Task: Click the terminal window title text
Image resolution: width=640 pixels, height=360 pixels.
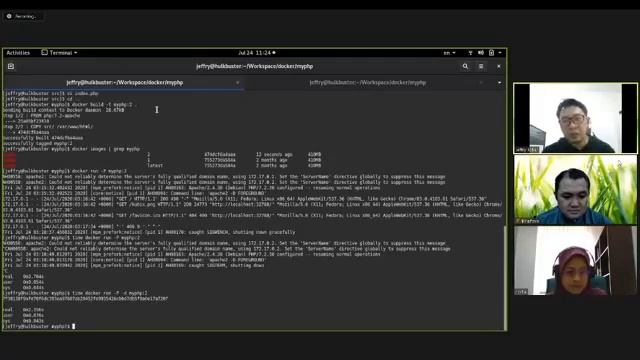Action: click(254, 66)
